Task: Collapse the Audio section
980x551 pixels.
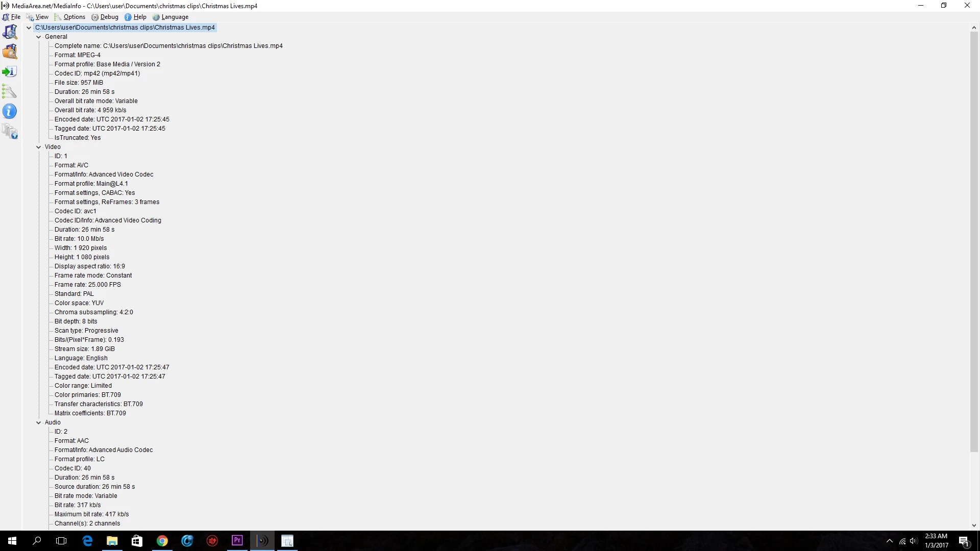Action: pyautogui.click(x=38, y=422)
